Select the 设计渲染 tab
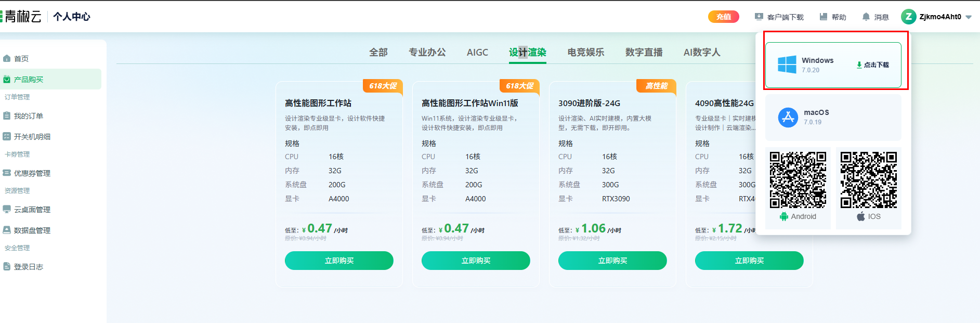The width and height of the screenshot is (980, 323). (x=528, y=52)
